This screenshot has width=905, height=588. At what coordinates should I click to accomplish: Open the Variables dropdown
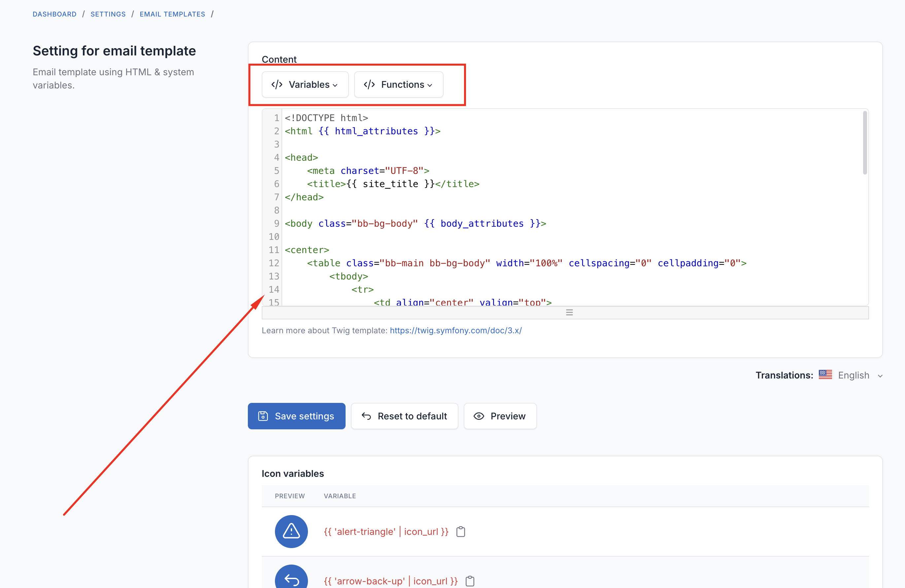[305, 84]
